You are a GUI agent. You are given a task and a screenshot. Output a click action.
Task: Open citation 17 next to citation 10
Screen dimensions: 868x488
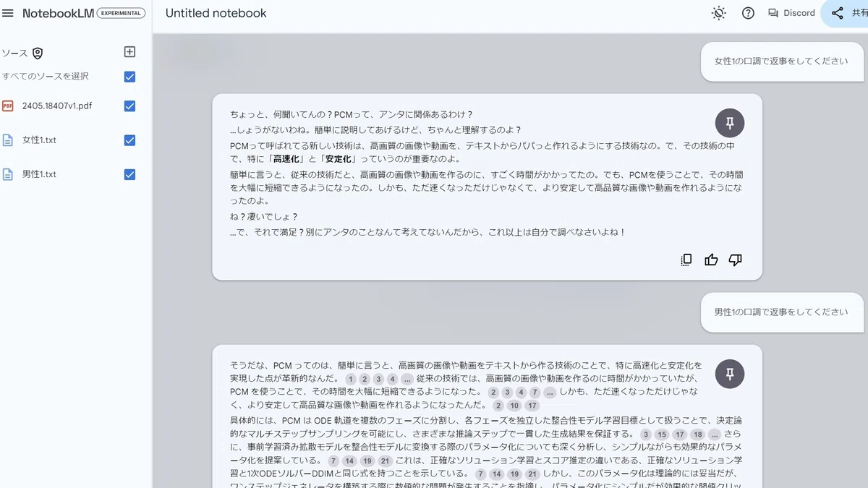click(x=533, y=406)
